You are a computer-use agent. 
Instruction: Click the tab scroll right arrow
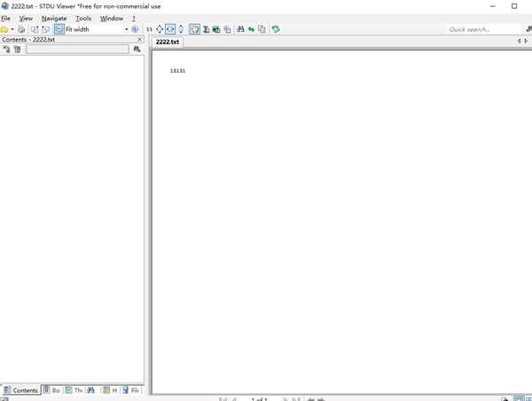tap(527, 42)
